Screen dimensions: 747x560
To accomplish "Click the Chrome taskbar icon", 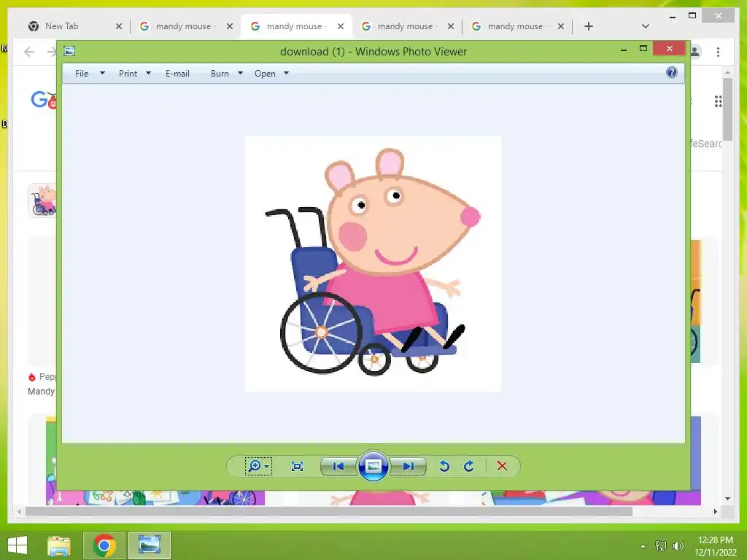I will (104, 545).
